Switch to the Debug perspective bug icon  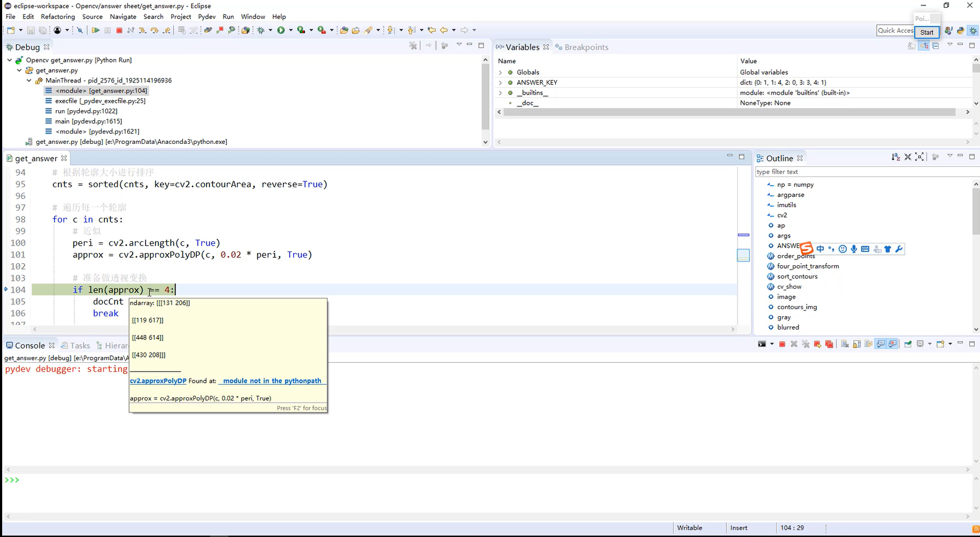coord(973,31)
